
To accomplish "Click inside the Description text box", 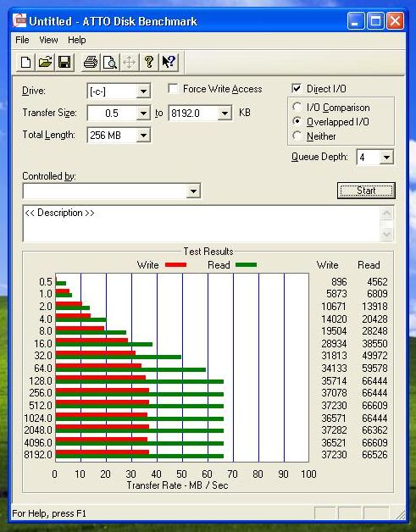I will point(201,224).
